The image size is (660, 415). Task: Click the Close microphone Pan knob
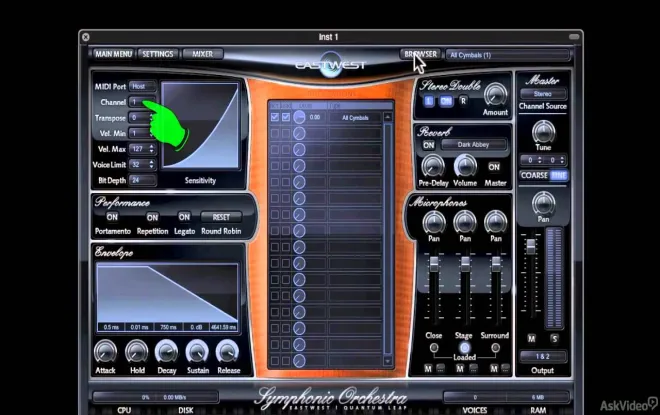pyautogui.click(x=434, y=222)
